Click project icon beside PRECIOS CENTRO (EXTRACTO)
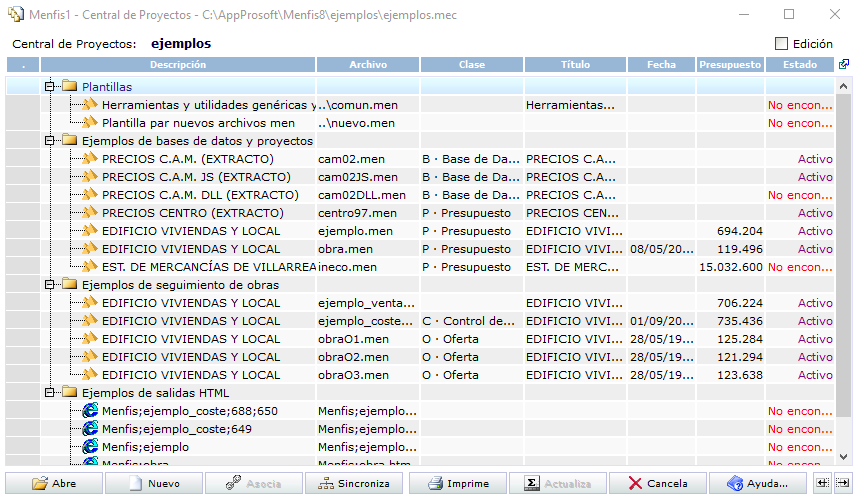The image size is (858, 499). 90,212
